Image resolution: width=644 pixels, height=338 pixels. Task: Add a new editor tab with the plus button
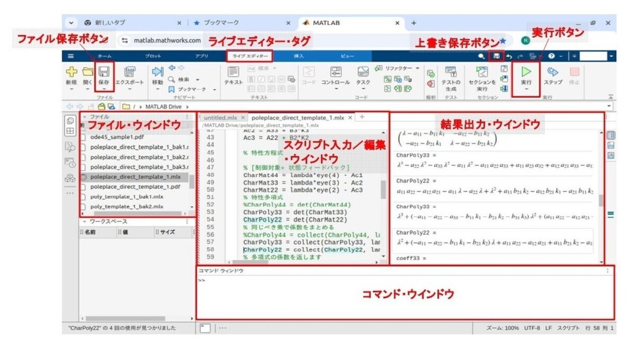pos(362,117)
